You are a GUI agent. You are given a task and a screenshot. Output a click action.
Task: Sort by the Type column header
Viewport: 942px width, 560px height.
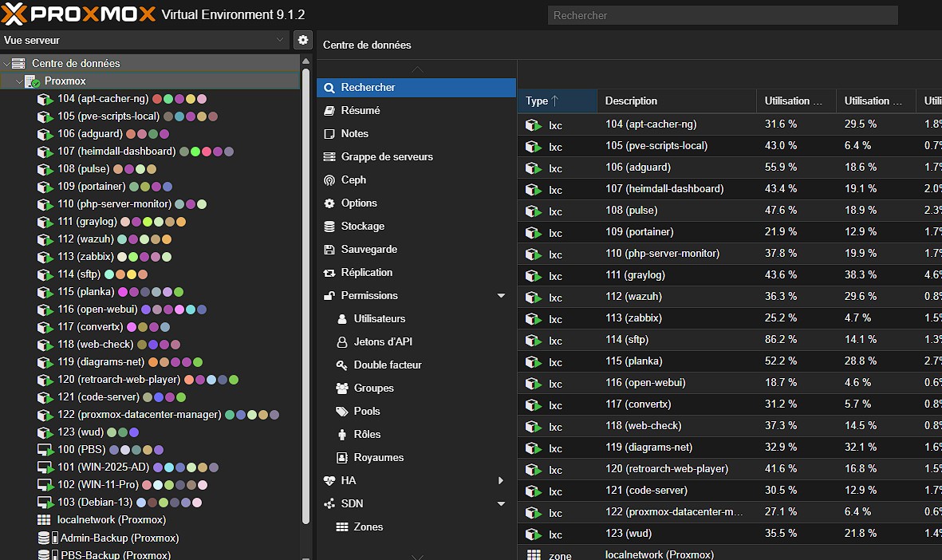point(537,101)
